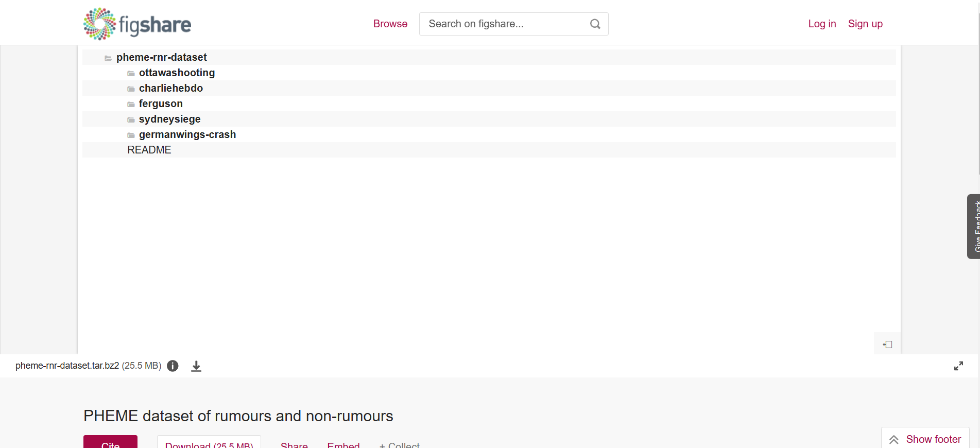Click the PHEME dataset of rumours title
The height and width of the screenshot is (448, 980).
238,416
